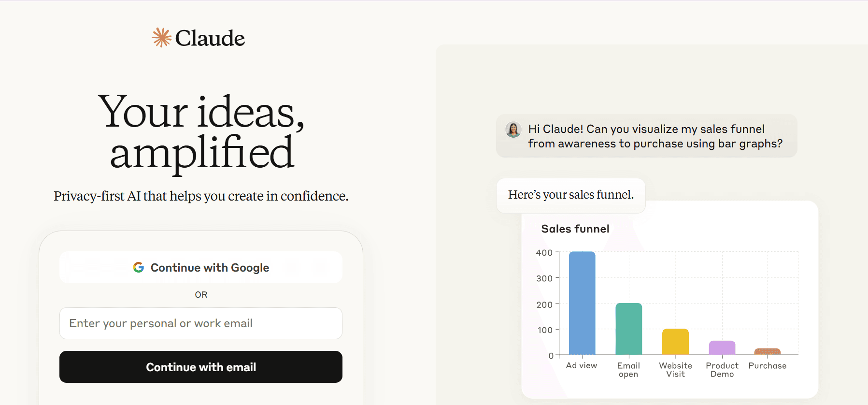
Task: Click the user avatar in chat bubble
Action: point(513,130)
